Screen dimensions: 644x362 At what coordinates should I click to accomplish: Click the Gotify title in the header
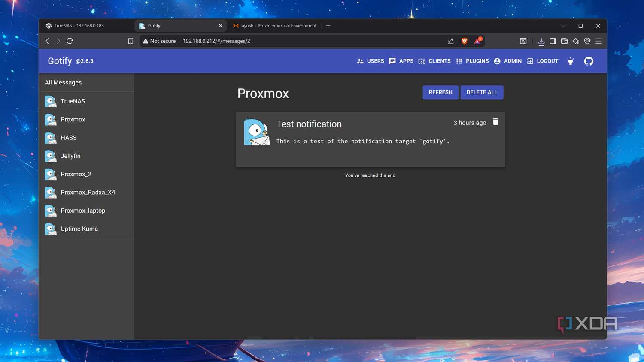pos(60,61)
